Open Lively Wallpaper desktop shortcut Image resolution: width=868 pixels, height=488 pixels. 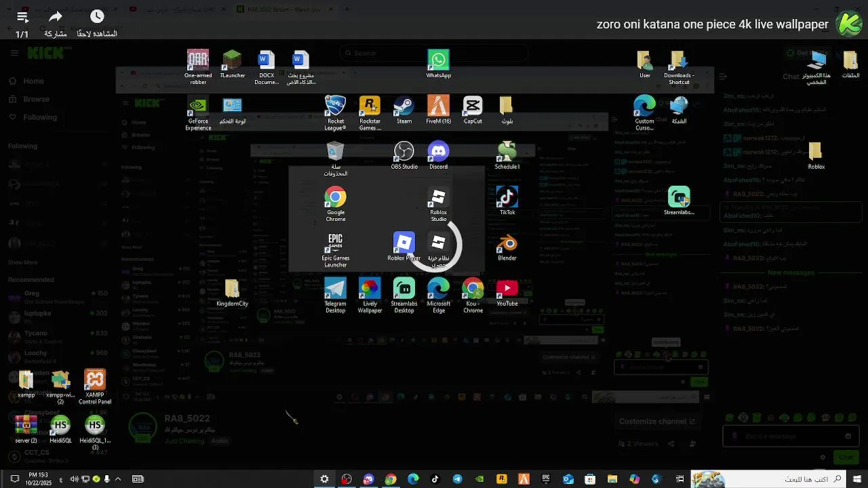(370, 295)
